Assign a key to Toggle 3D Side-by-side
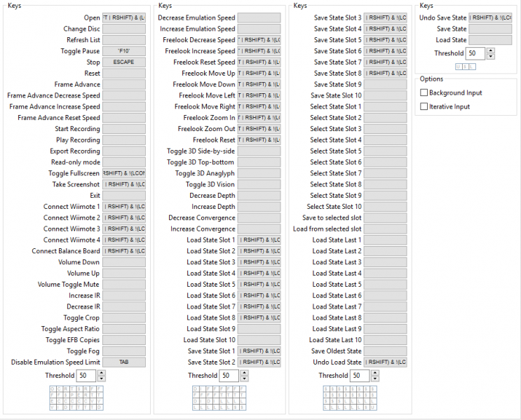 click(259, 151)
